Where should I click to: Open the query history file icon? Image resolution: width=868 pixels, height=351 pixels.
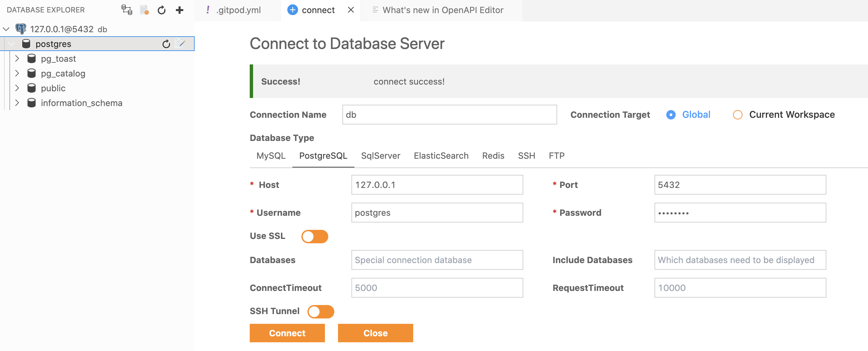pyautogui.click(x=144, y=10)
